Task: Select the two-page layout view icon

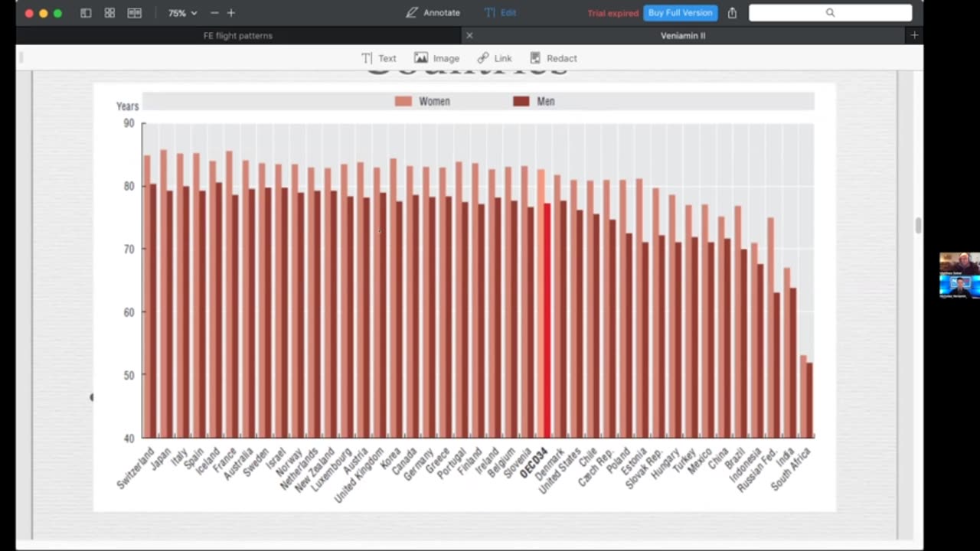Action: click(135, 13)
